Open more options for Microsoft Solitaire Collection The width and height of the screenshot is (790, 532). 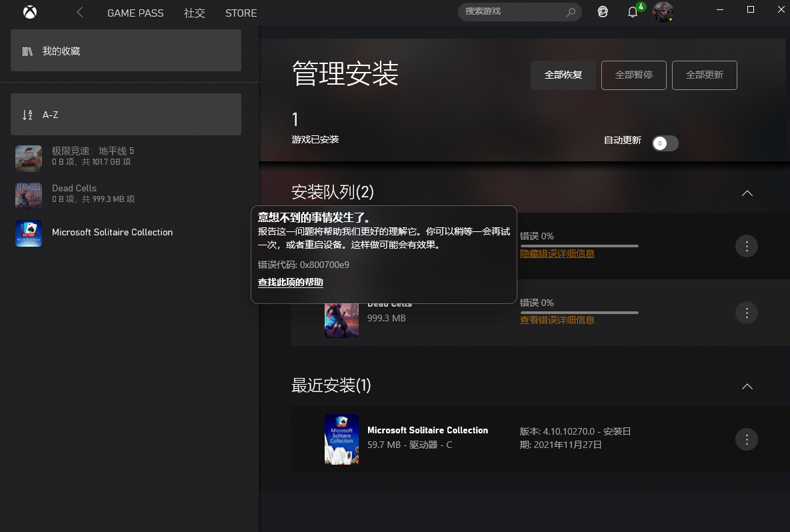pyautogui.click(x=747, y=439)
